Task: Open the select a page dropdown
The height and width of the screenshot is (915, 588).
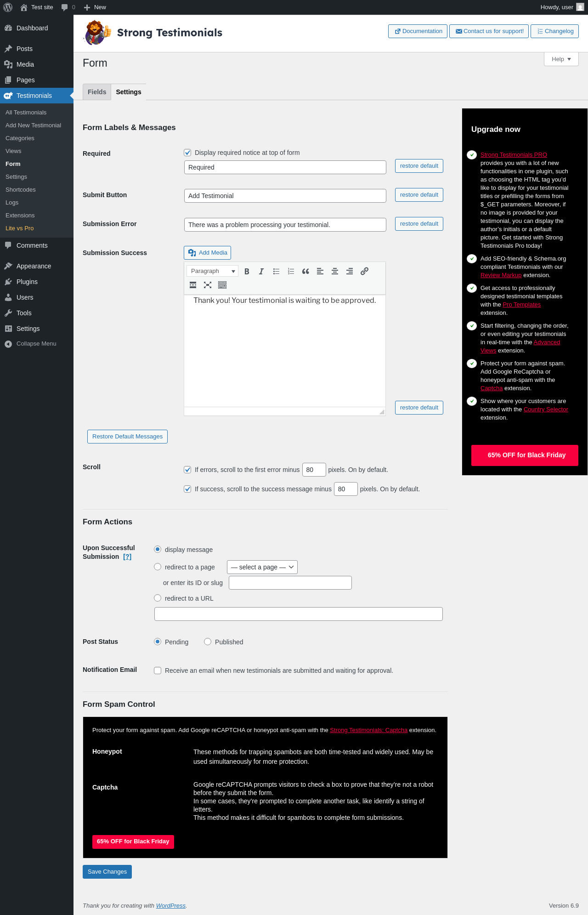Action: click(x=262, y=567)
